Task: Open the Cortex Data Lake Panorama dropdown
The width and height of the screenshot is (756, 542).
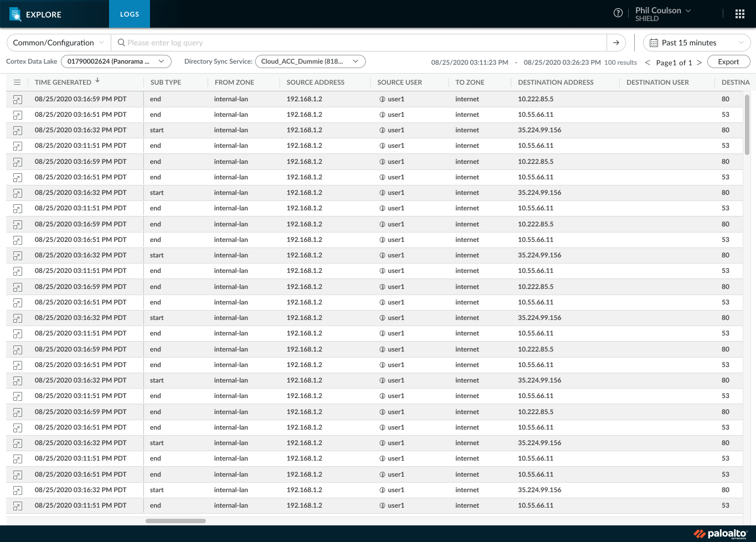Action: [116, 61]
